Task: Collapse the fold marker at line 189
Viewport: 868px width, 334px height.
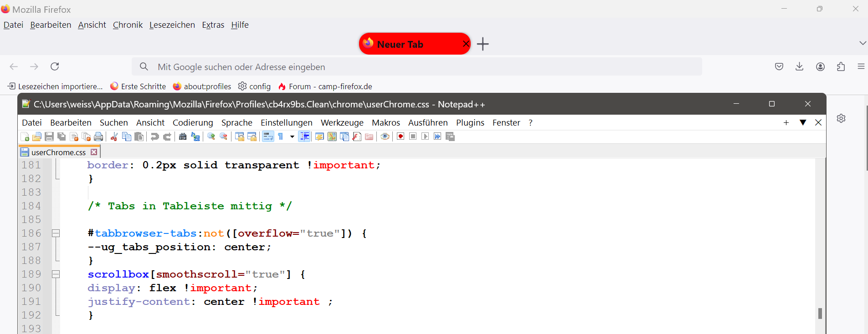Action: [56, 274]
